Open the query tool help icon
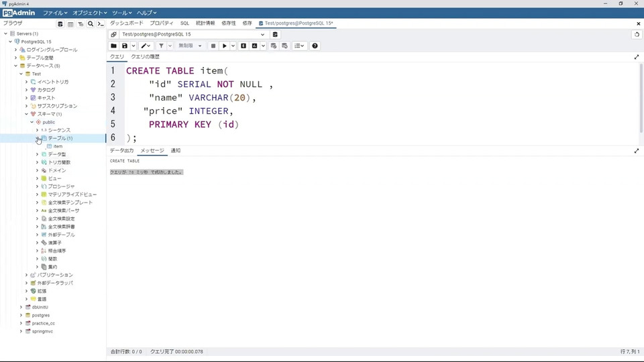644x362 pixels. click(315, 46)
